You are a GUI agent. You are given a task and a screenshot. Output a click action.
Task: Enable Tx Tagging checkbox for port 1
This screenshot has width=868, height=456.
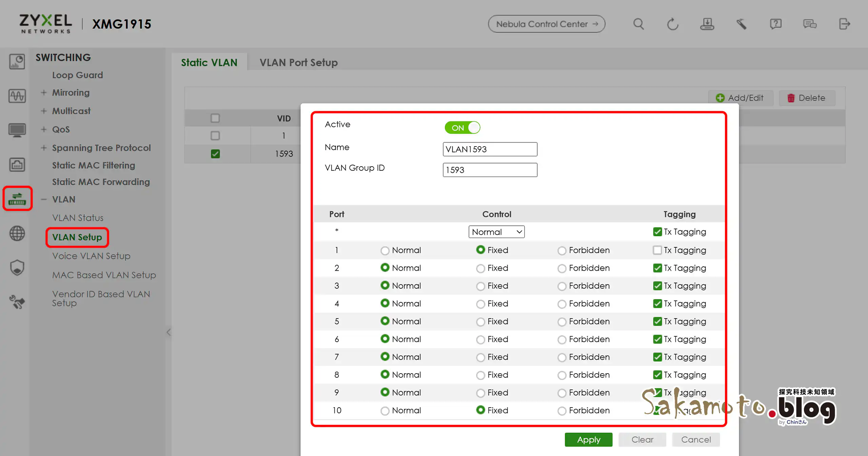point(657,250)
